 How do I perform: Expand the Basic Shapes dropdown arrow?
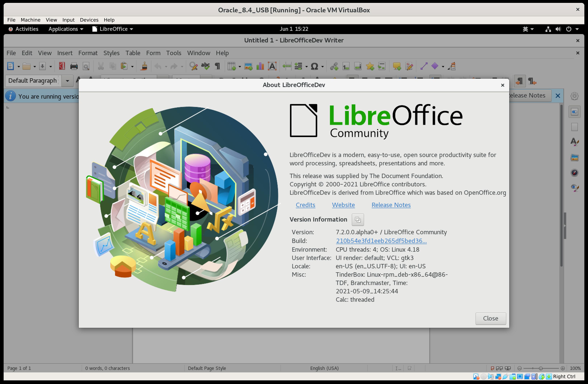click(x=443, y=67)
